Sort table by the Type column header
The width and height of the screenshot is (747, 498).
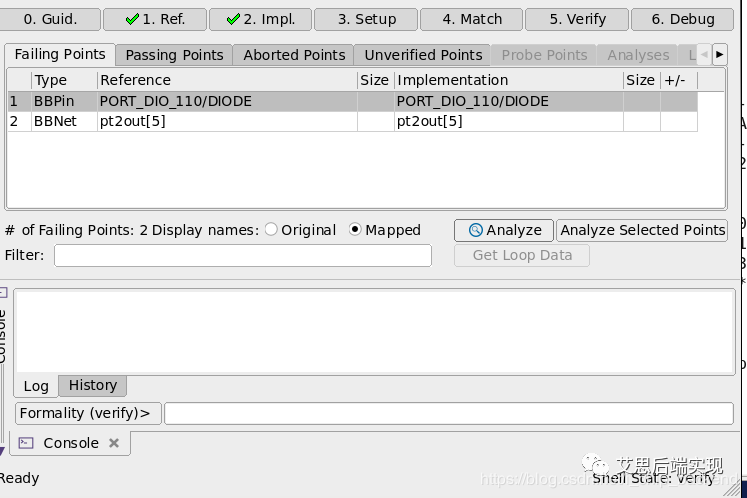[x=64, y=80]
